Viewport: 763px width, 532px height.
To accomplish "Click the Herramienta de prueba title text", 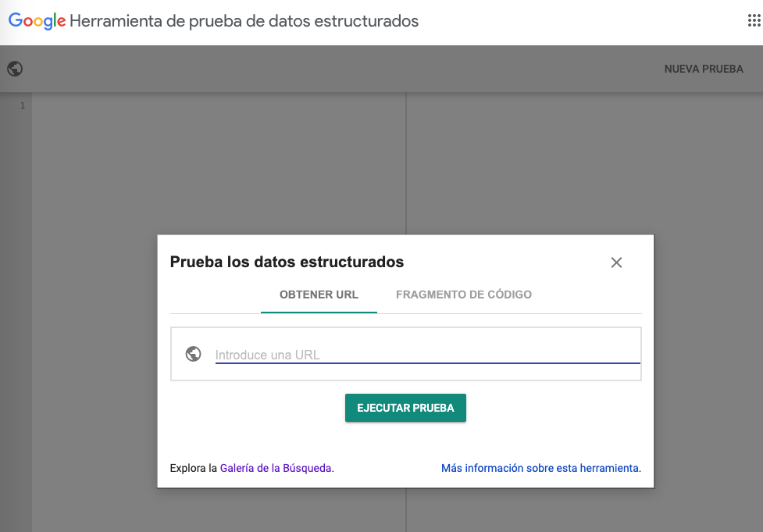I will tap(244, 21).
